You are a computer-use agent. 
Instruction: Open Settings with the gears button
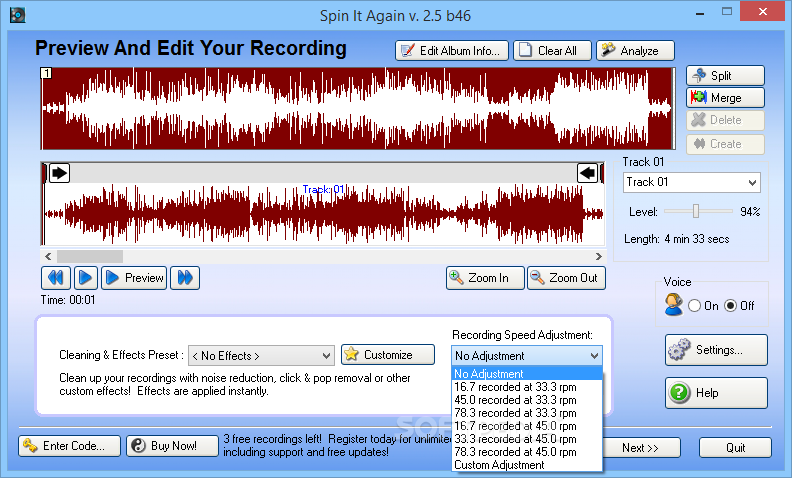[716, 350]
